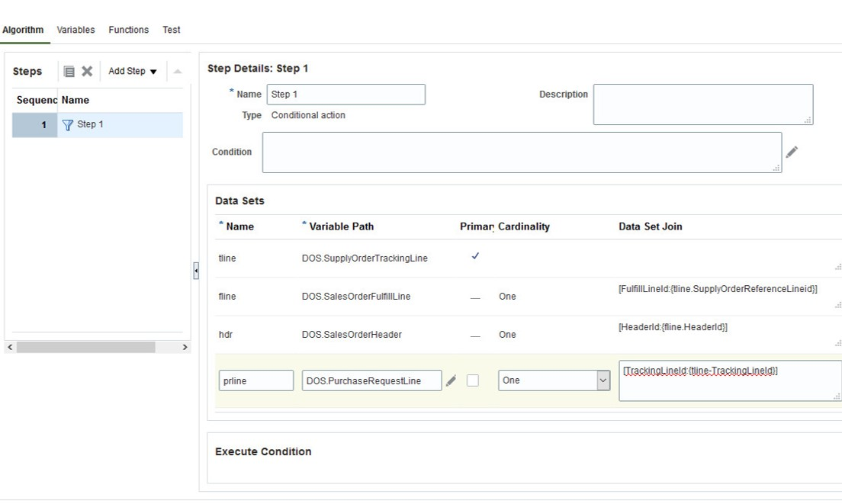Click the fline cardinality One value
842x504 pixels.
pos(507,297)
